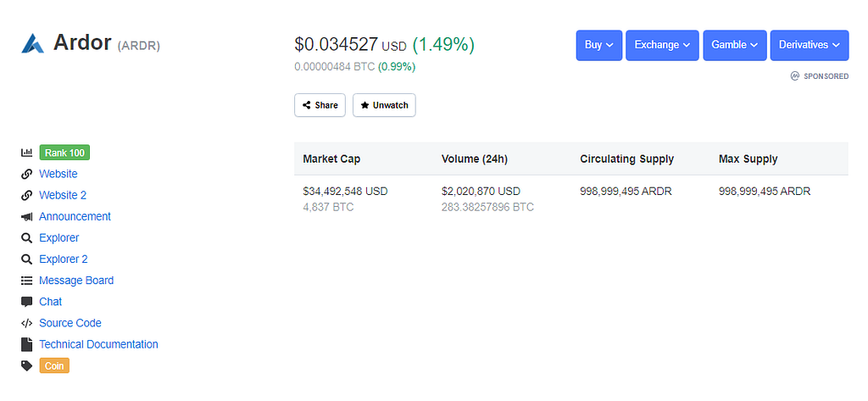Click the megaphone icon beside Announcement

(x=26, y=216)
